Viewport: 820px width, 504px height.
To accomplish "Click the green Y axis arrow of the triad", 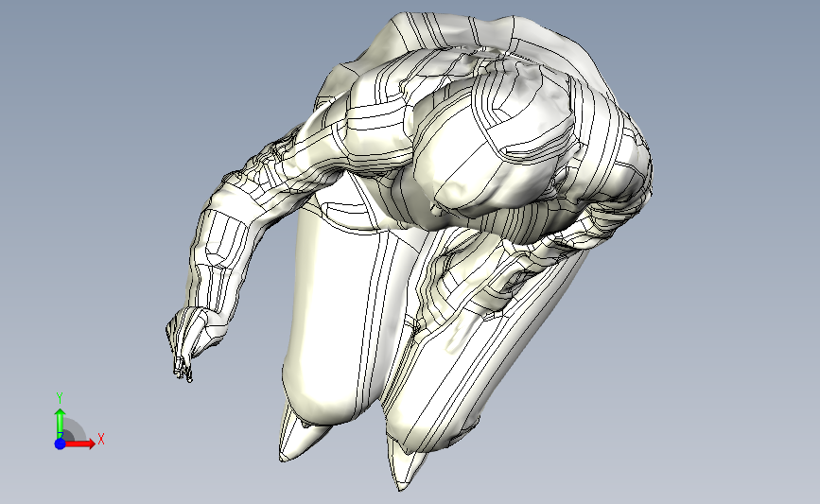I will (60, 424).
